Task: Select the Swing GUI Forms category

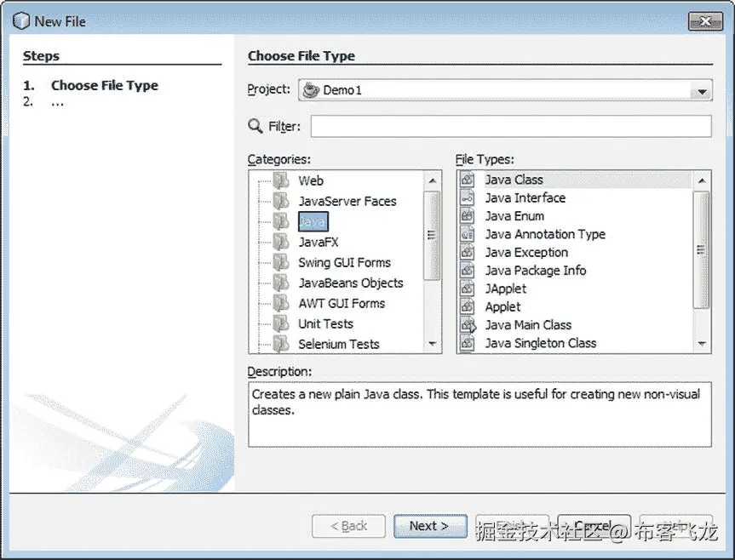Action: (x=345, y=262)
